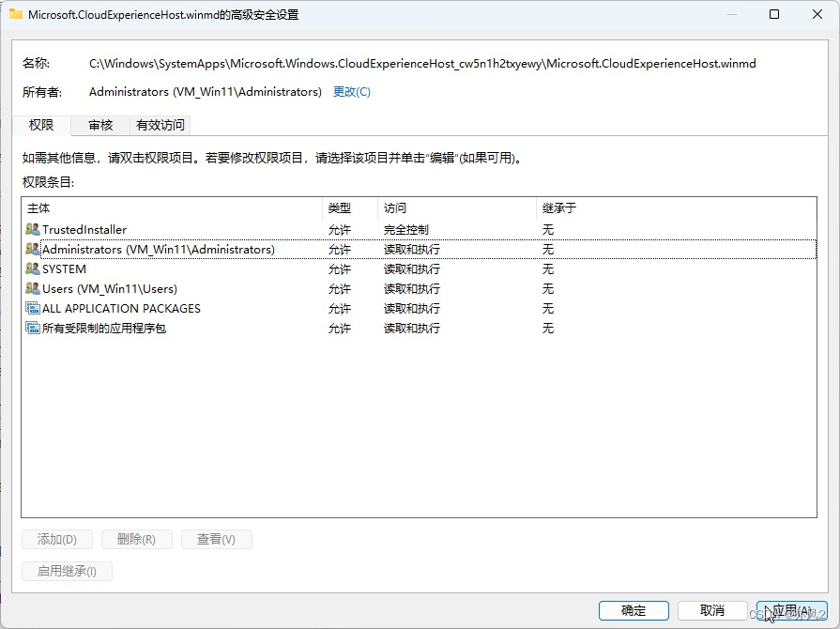Click the ALL APPLICATION PACKAGES package icon
840x629 pixels.
pos(33,309)
